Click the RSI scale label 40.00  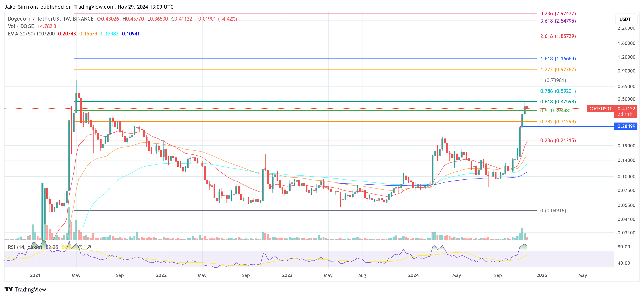(x=624, y=263)
